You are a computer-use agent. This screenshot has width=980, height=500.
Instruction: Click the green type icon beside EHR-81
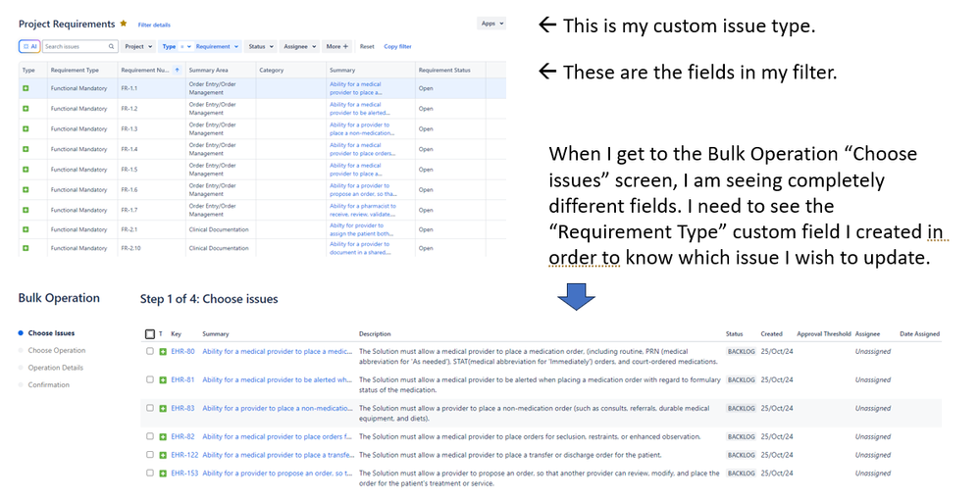(163, 380)
